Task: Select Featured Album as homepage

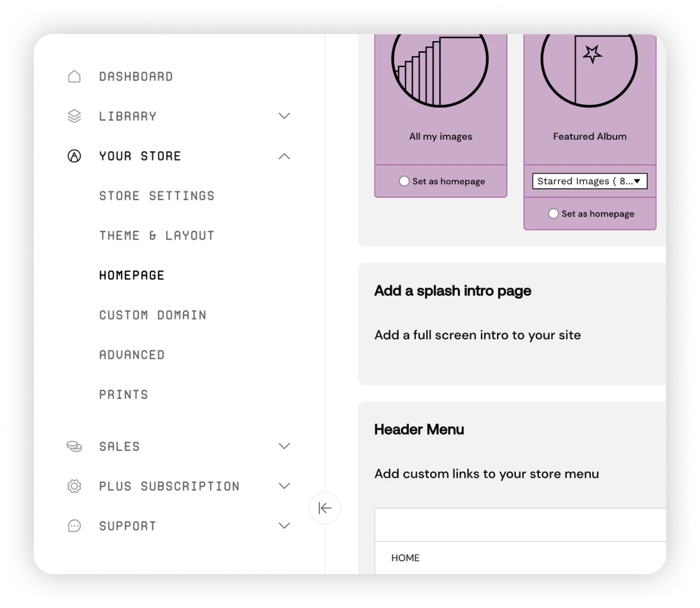Action: pyautogui.click(x=554, y=214)
